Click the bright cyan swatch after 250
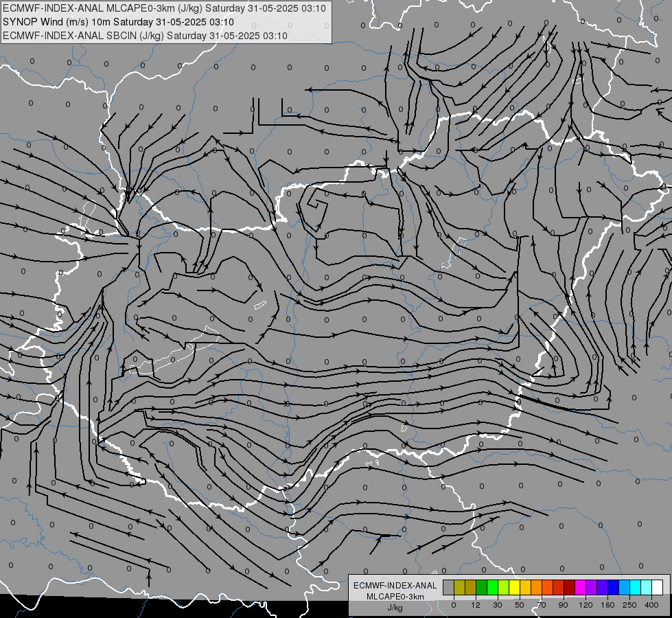Image resolution: width=672 pixels, height=618 pixels. click(x=636, y=587)
